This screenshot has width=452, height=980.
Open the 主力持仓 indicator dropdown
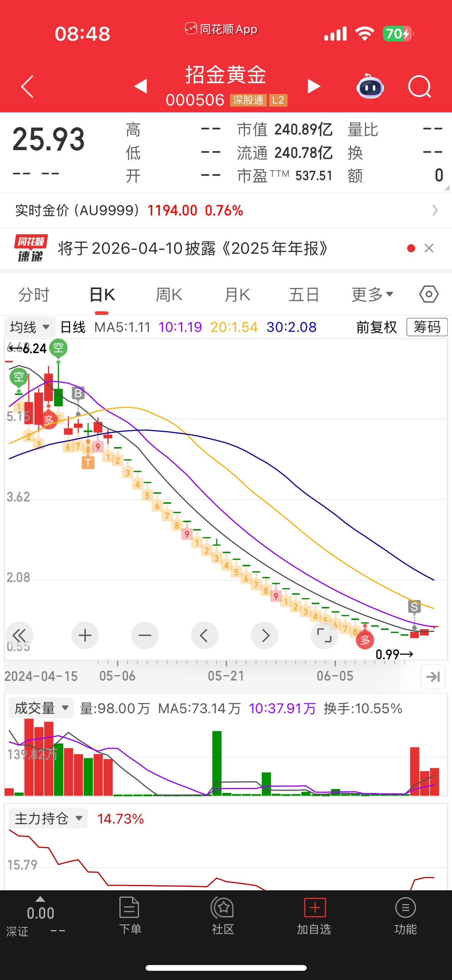[48, 819]
